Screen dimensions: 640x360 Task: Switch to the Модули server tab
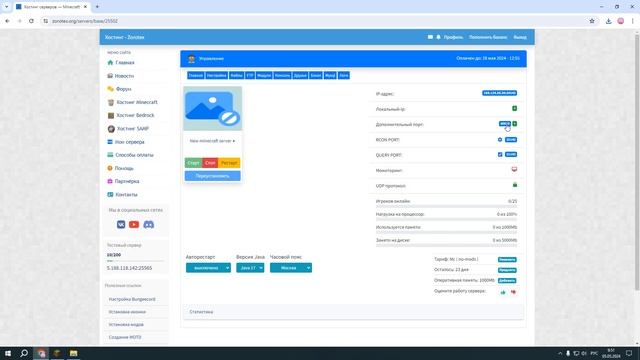point(264,76)
